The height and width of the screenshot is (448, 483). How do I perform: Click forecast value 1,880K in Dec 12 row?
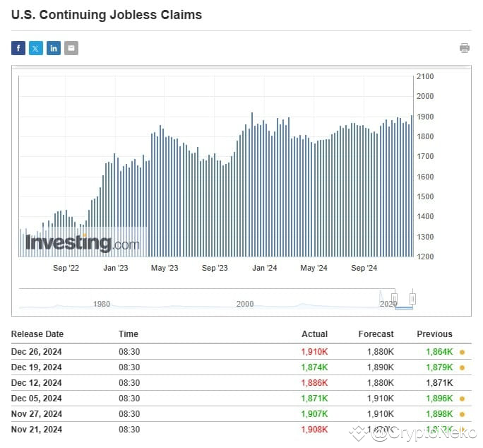tap(380, 382)
